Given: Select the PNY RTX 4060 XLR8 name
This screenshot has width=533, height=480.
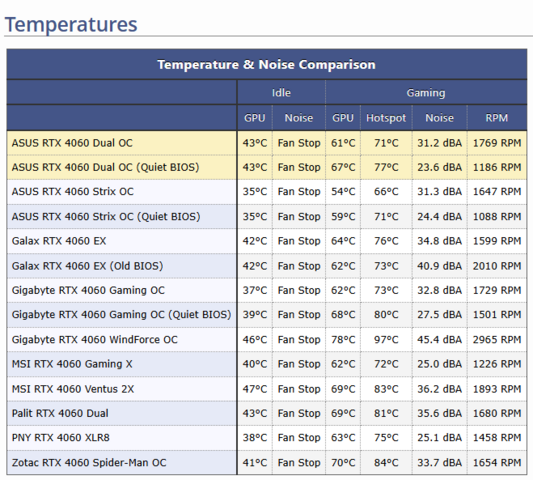Looking at the screenshot, I should 61,438.
